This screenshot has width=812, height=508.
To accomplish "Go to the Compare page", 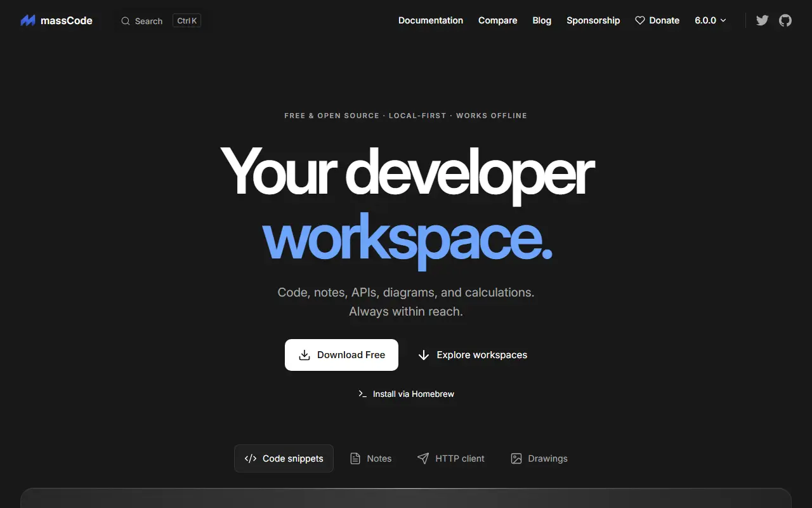I will pyautogui.click(x=497, y=20).
